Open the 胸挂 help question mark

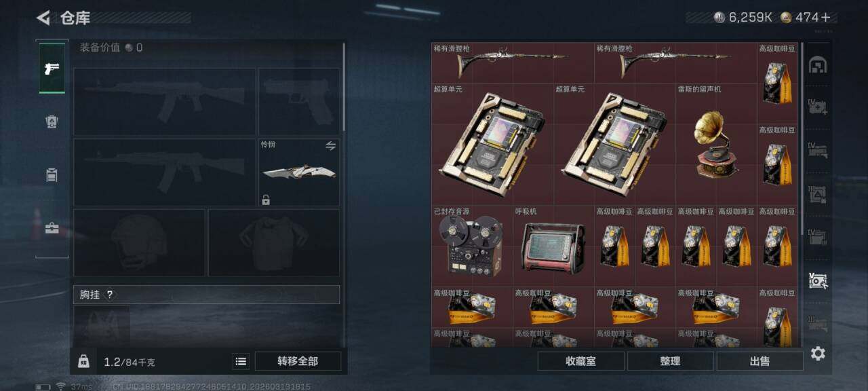pos(110,295)
